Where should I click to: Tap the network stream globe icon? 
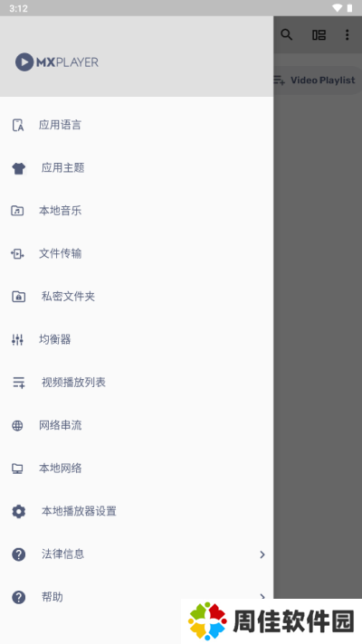(x=17, y=425)
